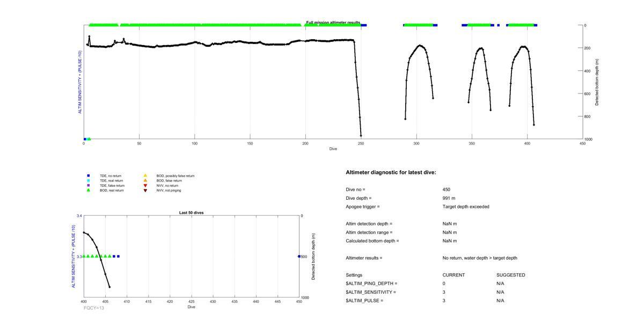Click the '425' tick on the lower plot's x-axis

192,302
